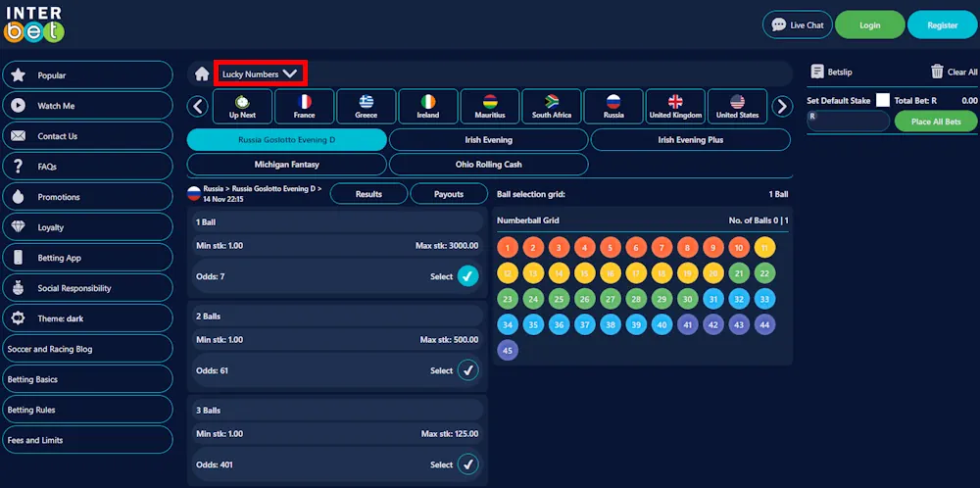The image size is (980, 488).
Task: Click the Register button
Action: point(943,25)
